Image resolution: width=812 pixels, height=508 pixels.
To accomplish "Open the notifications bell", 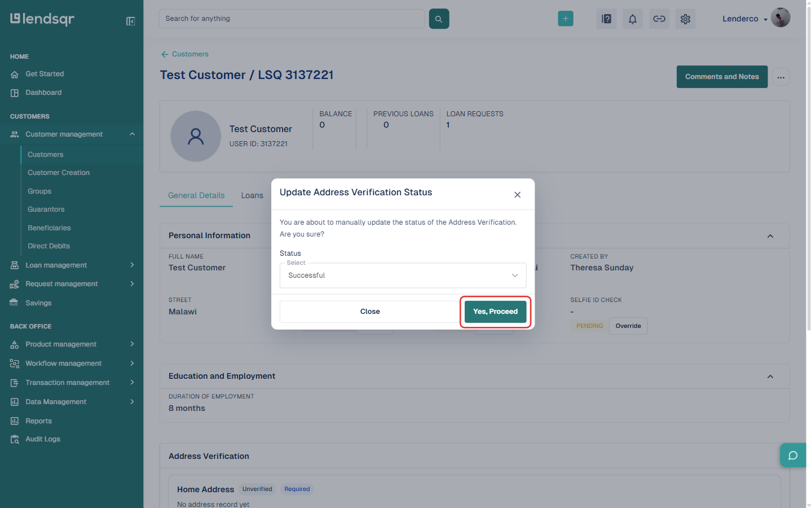I will 633,19.
